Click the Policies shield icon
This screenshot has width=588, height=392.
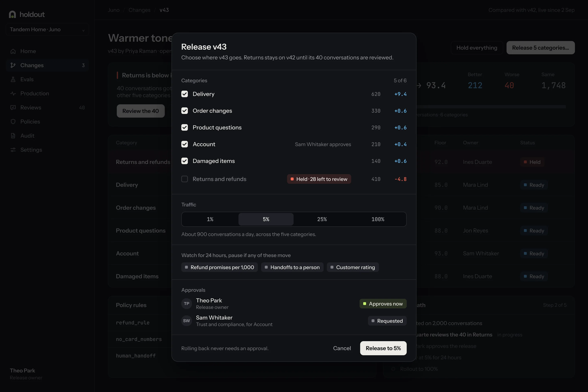coord(13,121)
